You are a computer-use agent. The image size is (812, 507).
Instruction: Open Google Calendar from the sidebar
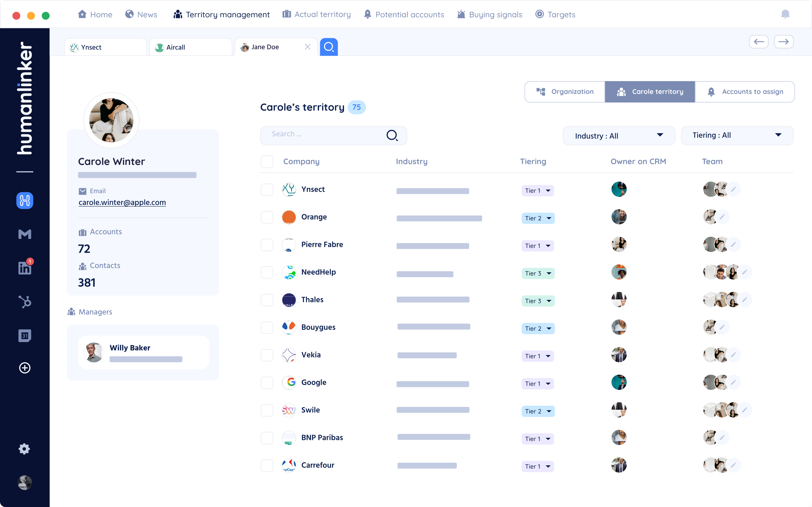[x=24, y=336]
